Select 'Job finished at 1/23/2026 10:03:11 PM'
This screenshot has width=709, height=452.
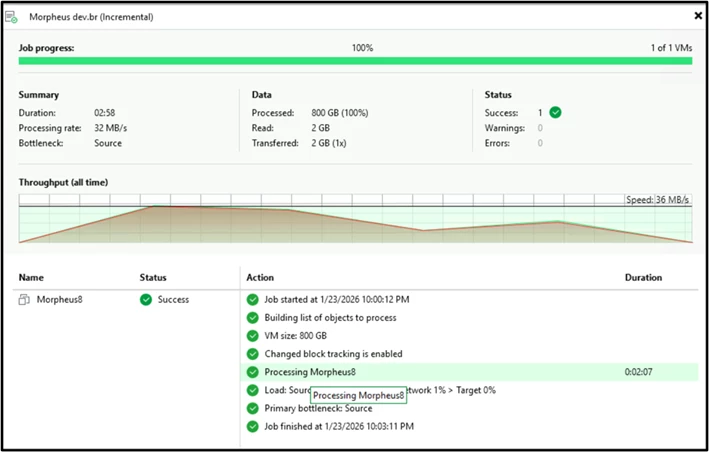[x=339, y=426]
